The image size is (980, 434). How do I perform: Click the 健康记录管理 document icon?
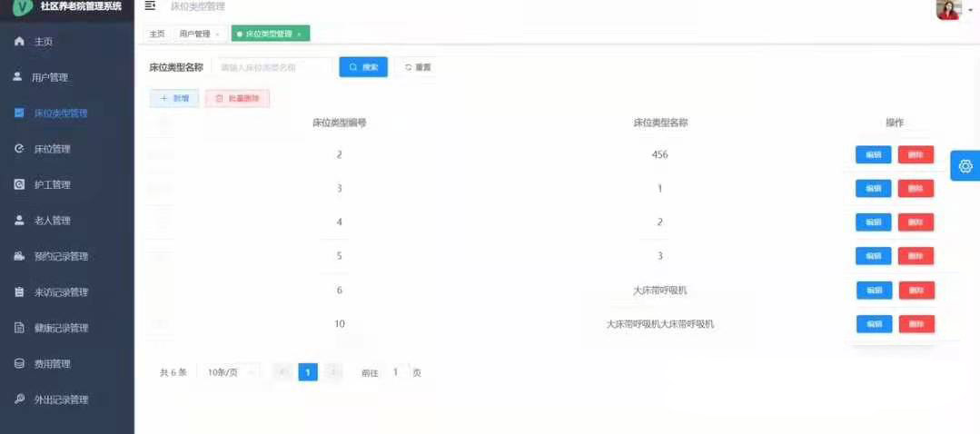20,328
